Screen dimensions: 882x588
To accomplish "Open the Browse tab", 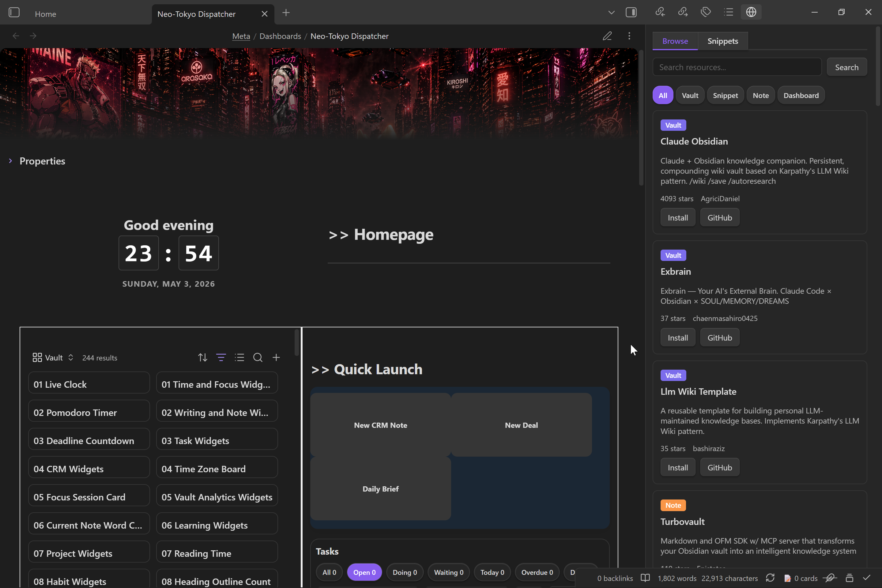I will pyautogui.click(x=675, y=41).
